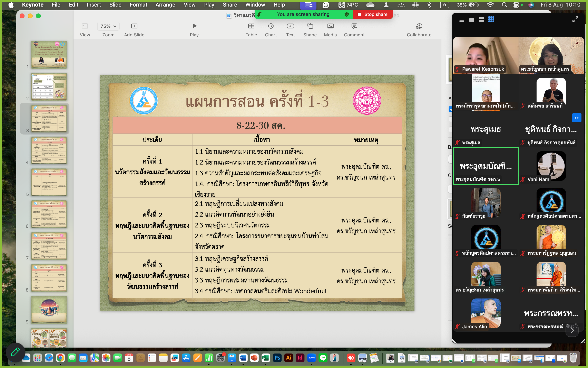This screenshot has width=588, height=368.
Task: Open the File menu
Action: pos(56,5)
